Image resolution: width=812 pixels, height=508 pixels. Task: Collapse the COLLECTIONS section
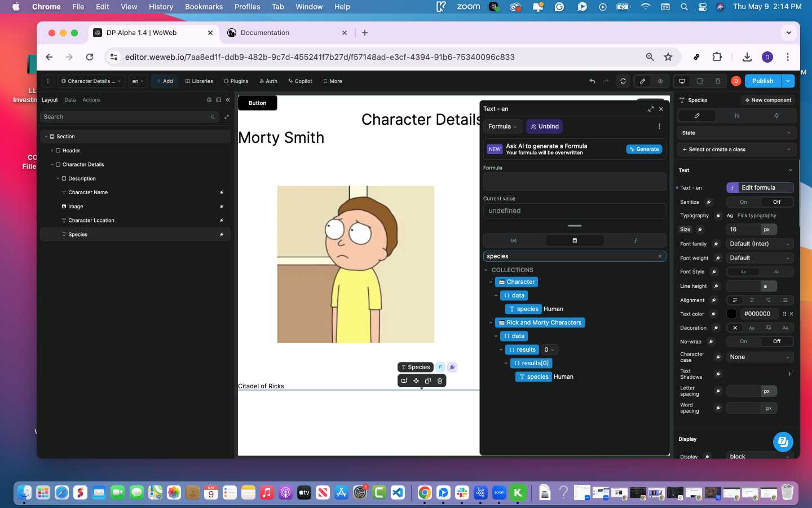coord(486,270)
